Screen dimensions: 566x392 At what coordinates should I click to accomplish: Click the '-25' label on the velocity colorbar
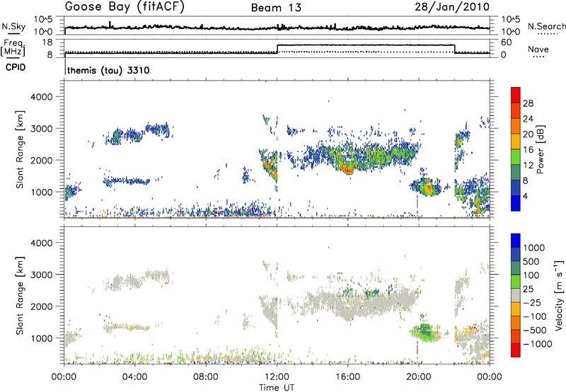tap(532, 303)
